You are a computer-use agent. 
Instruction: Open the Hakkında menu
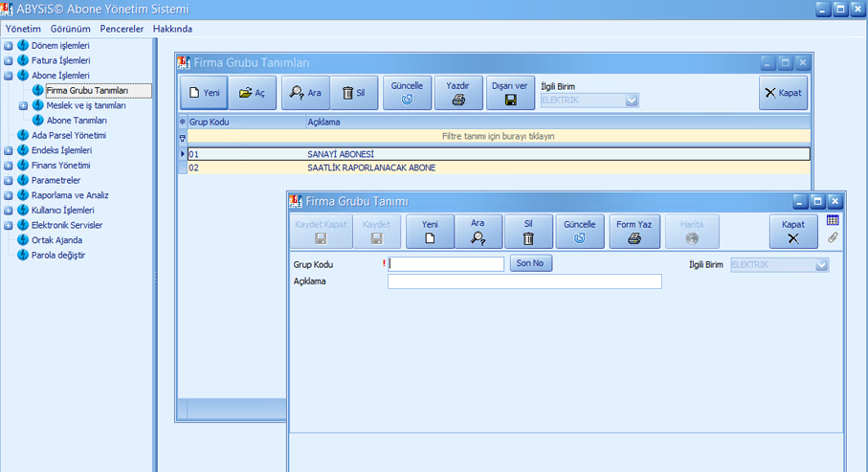(x=172, y=29)
